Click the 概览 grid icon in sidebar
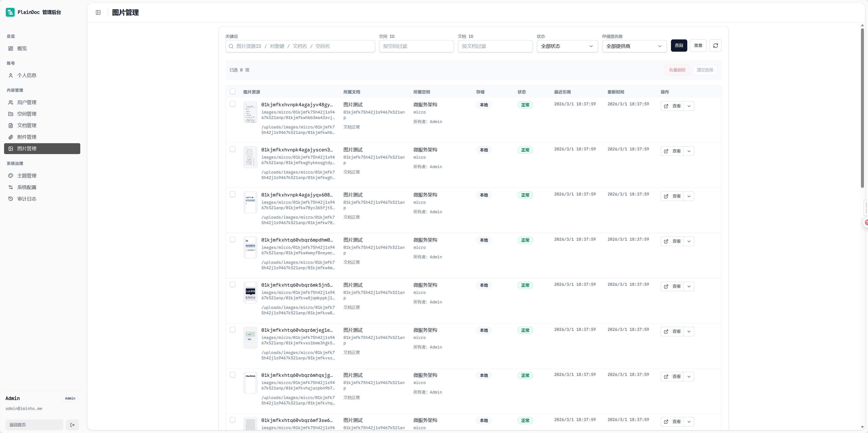Screen dimensions: 868x433 tap(11, 48)
